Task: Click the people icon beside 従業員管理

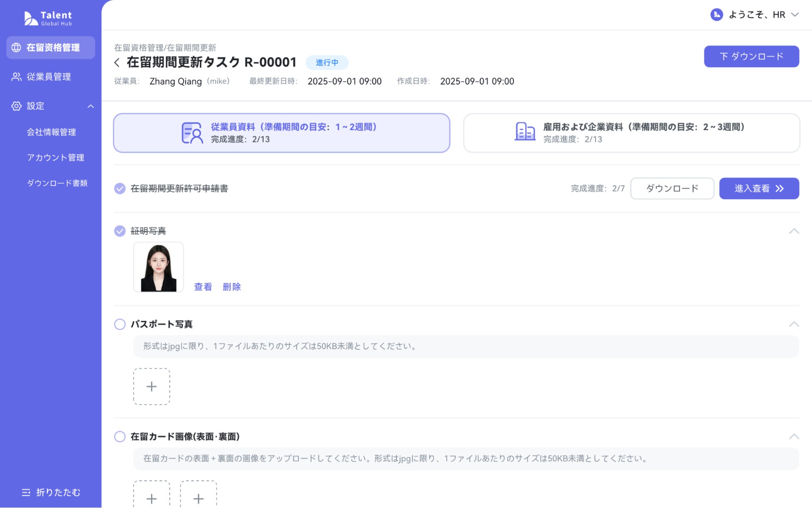Action: click(16, 77)
